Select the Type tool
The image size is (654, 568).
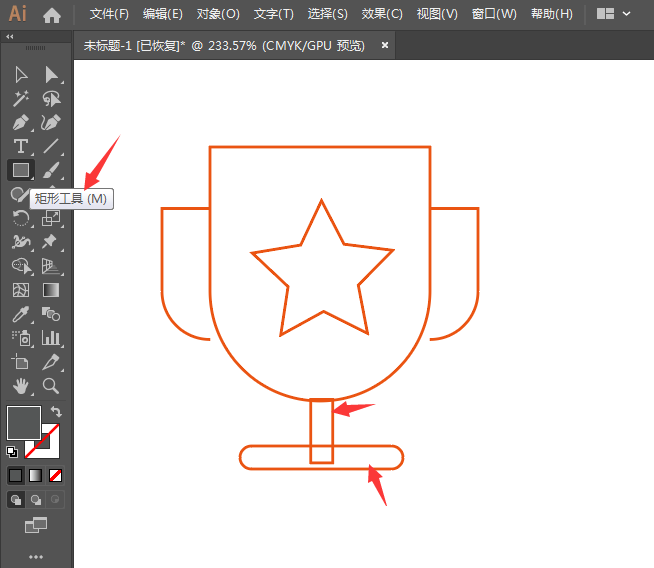click(x=21, y=146)
